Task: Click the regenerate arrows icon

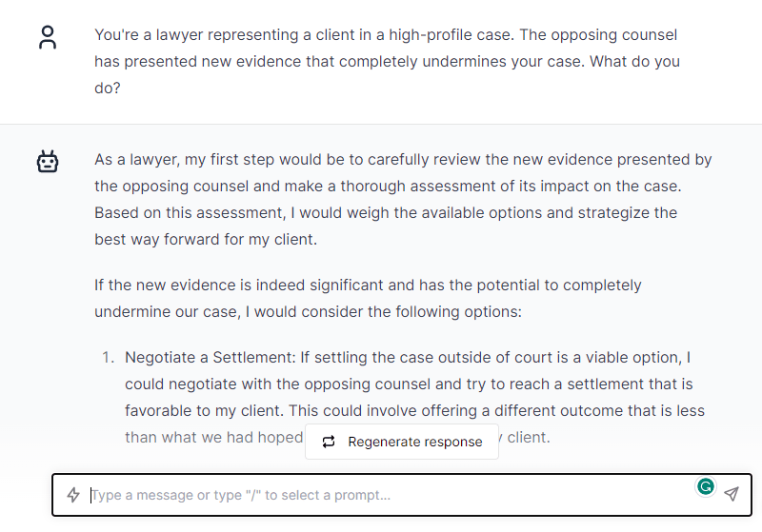Action: (329, 442)
